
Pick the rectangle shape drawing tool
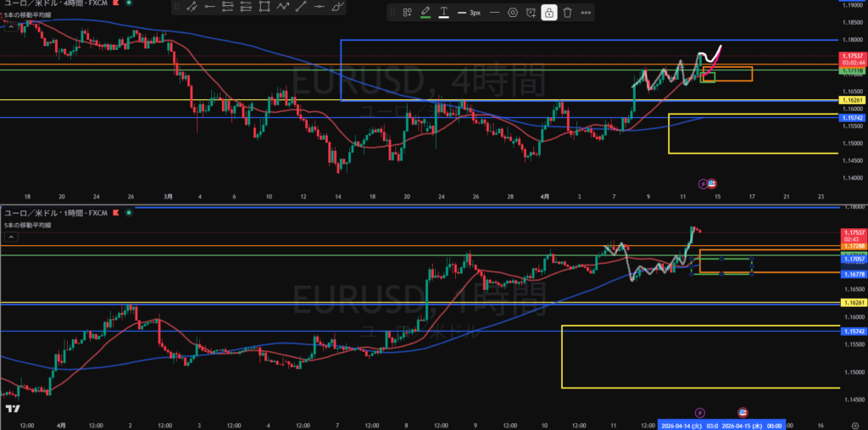click(264, 8)
